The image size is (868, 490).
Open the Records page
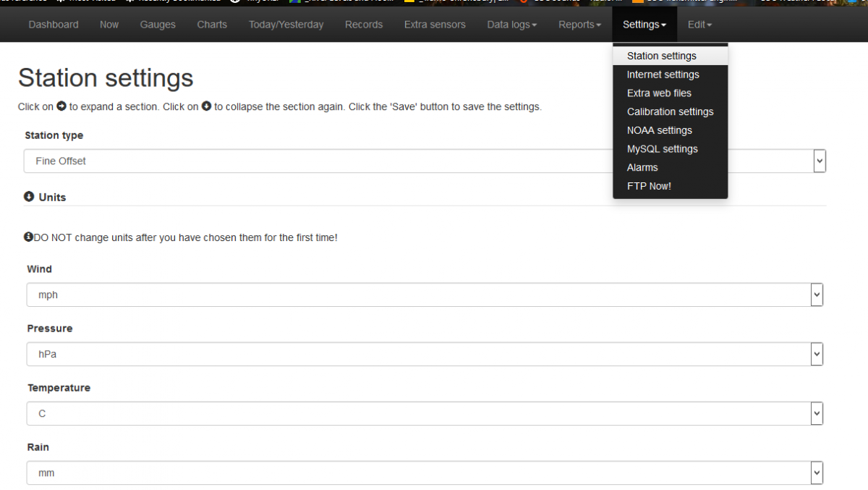(364, 24)
